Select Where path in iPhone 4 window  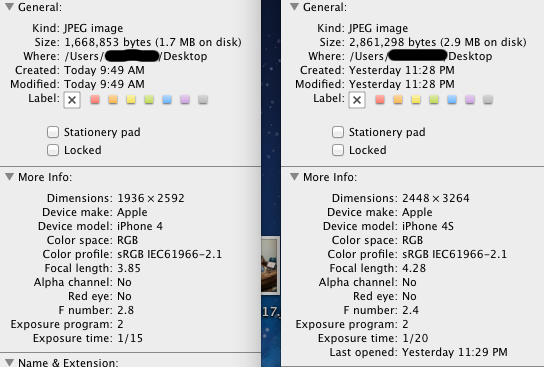coord(136,56)
